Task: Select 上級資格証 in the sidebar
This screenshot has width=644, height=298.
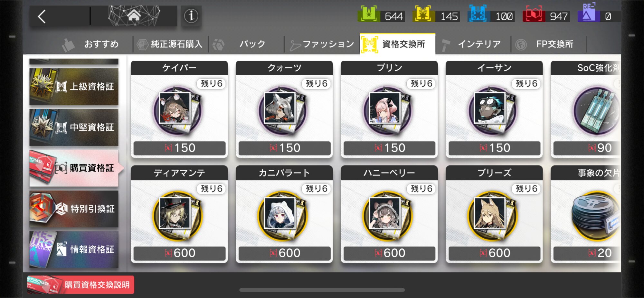Action: [74, 86]
